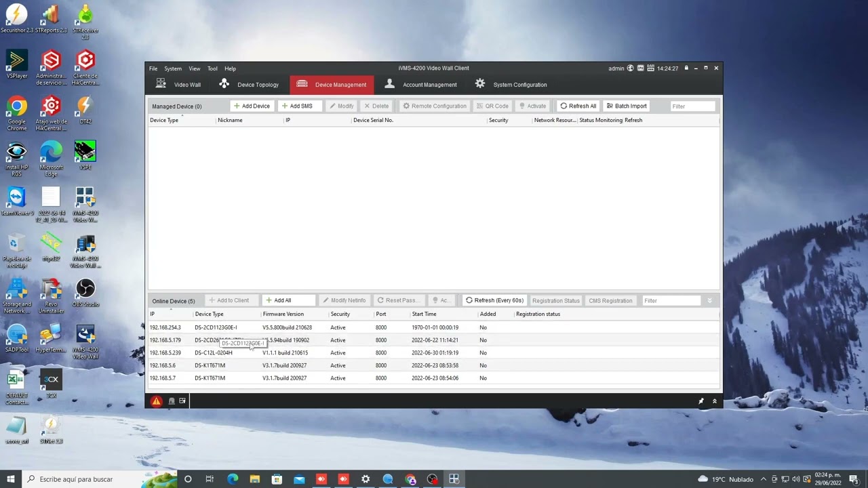Click the Windows Start button
The width and height of the screenshot is (868, 488).
(10, 479)
